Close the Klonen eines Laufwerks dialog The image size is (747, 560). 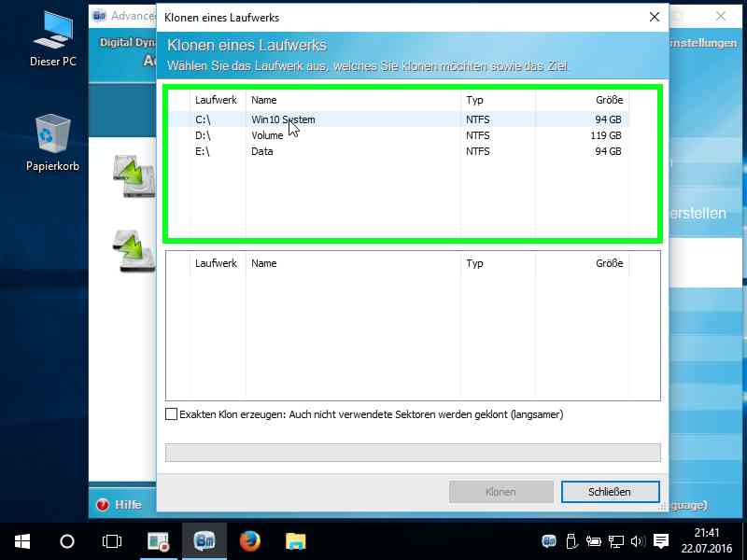pyautogui.click(x=655, y=17)
